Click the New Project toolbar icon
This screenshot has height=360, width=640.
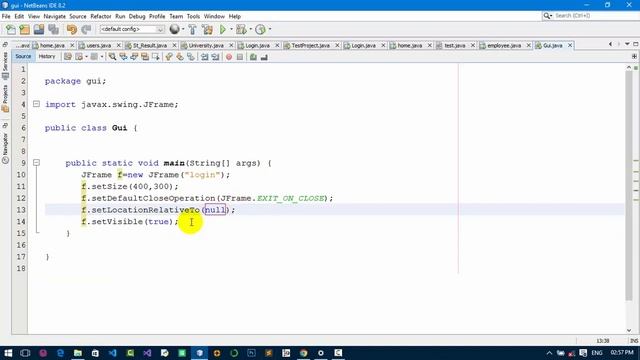[25, 29]
